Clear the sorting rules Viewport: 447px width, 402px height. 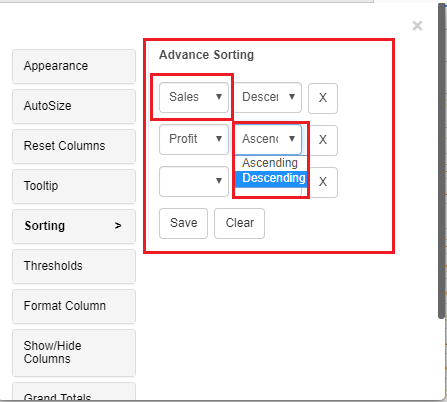click(x=239, y=223)
